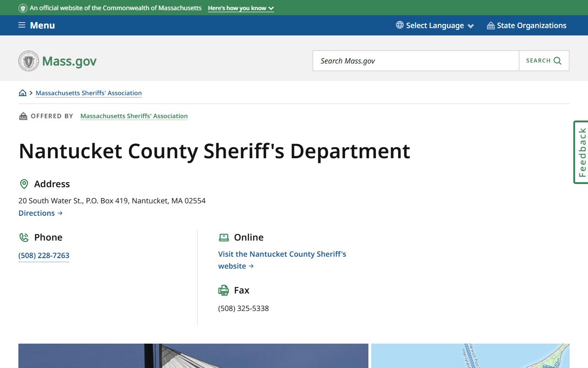The width and height of the screenshot is (588, 368).
Task: Open Massachusetts Sheriffs' Association breadcrumb link
Action: (89, 93)
